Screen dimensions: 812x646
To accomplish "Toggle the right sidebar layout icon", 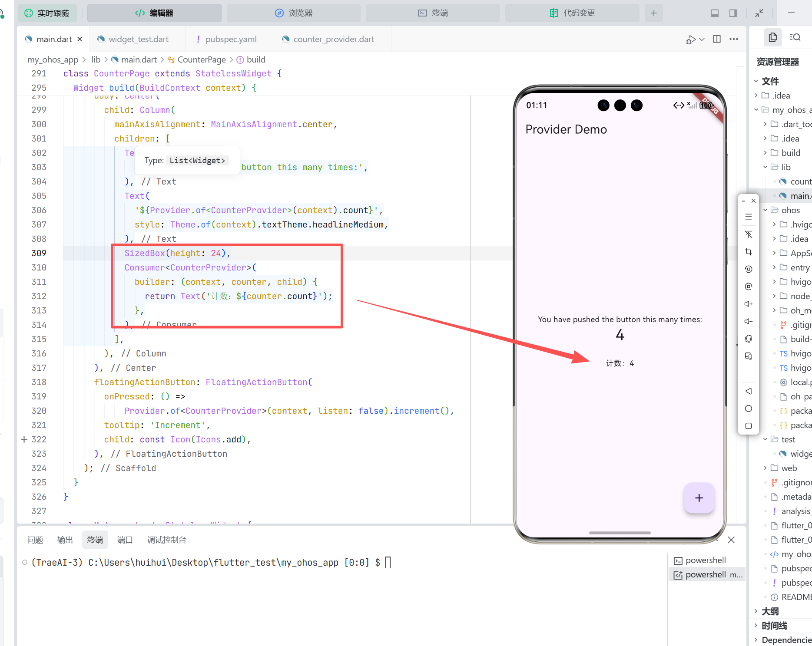I will [733, 13].
